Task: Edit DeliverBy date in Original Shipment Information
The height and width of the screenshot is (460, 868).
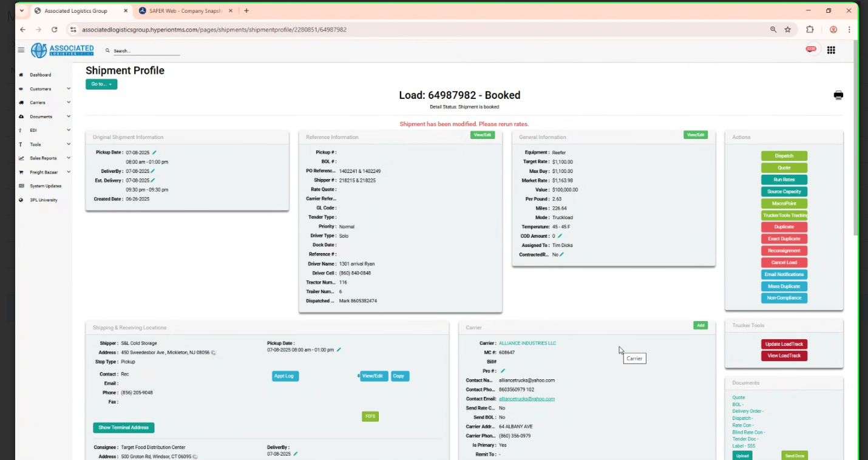Action: [x=152, y=171]
